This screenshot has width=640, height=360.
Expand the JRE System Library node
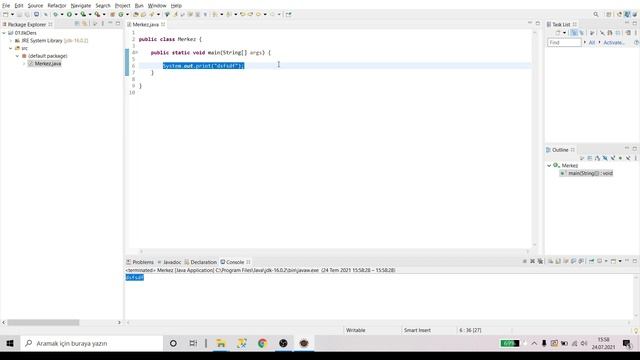11,41
